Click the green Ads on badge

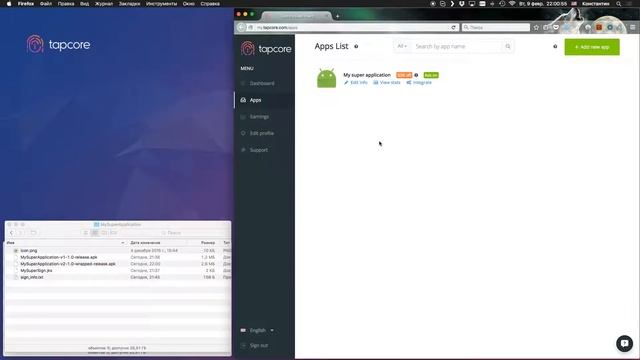pyautogui.click(x=431, y=75)
